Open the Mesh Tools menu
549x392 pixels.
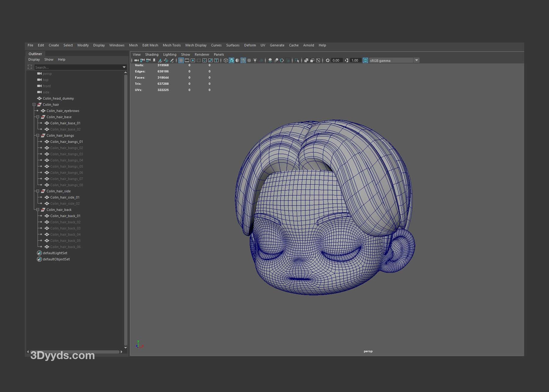(171, 45)
